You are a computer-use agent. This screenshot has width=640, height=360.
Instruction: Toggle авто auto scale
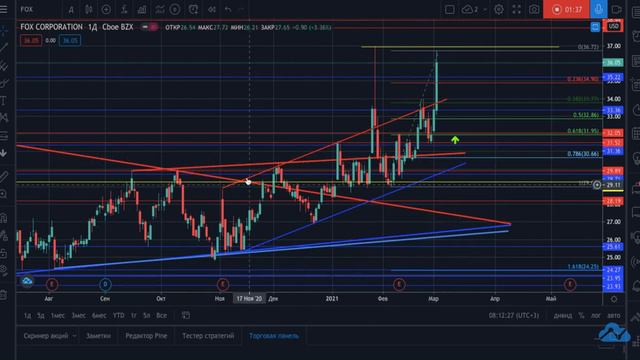[x=613, y=316]
